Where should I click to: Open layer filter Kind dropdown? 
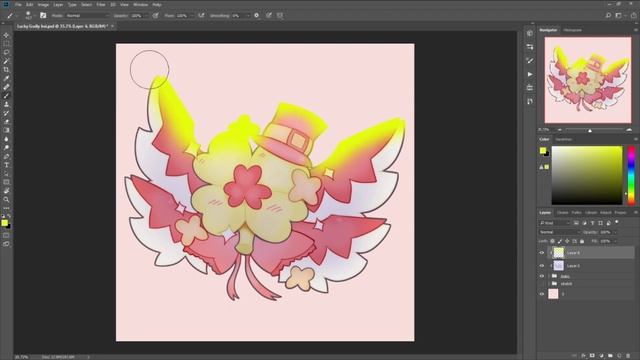(554, 223)
